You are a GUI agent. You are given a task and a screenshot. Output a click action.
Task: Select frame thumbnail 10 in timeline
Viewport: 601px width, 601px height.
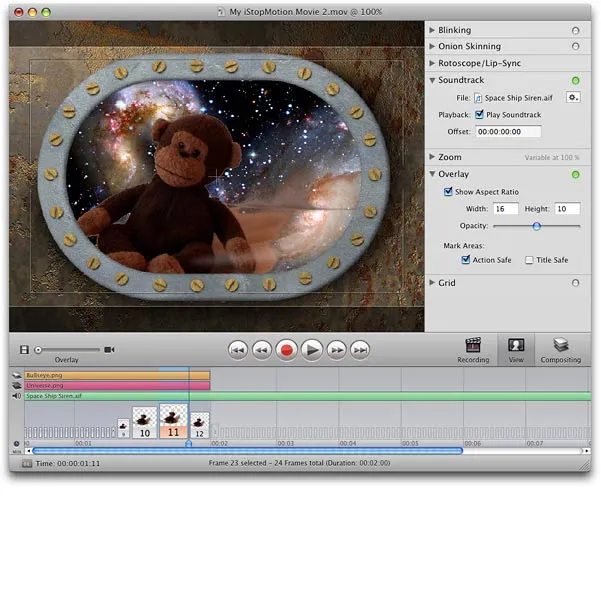[145, 422]
